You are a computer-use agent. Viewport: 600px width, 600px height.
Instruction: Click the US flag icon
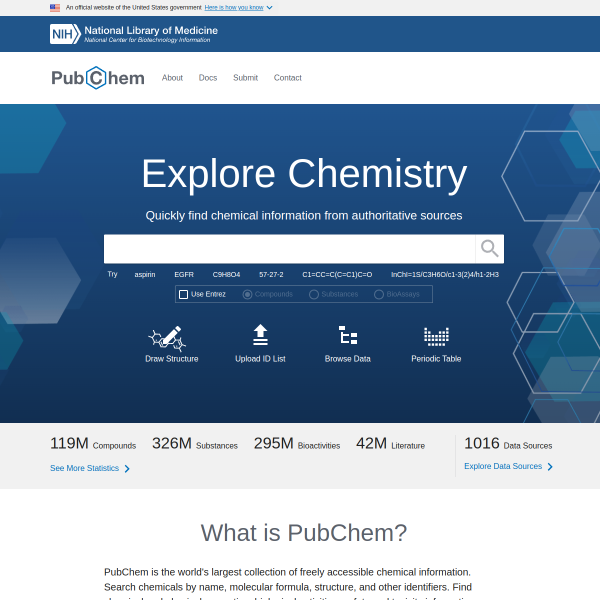click(55, 8)
